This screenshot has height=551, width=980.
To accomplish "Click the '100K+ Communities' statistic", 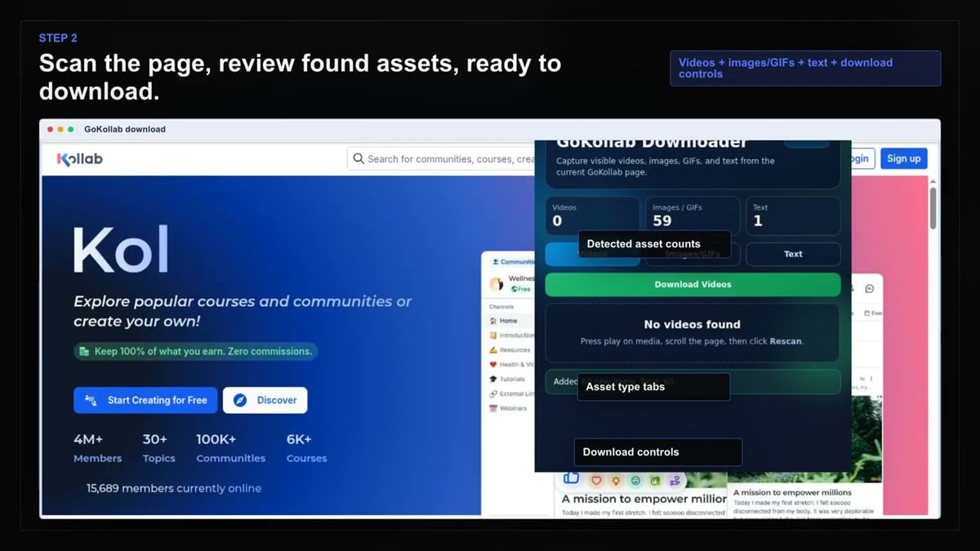I will tap(230, 448).
